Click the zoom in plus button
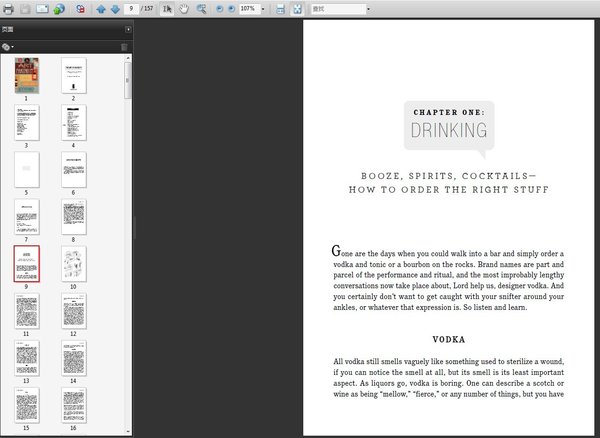This screenshot has width=600, height=438. click(231, 8)
